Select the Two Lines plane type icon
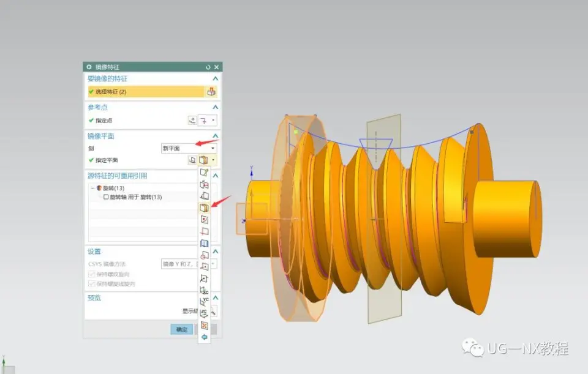 204,231
